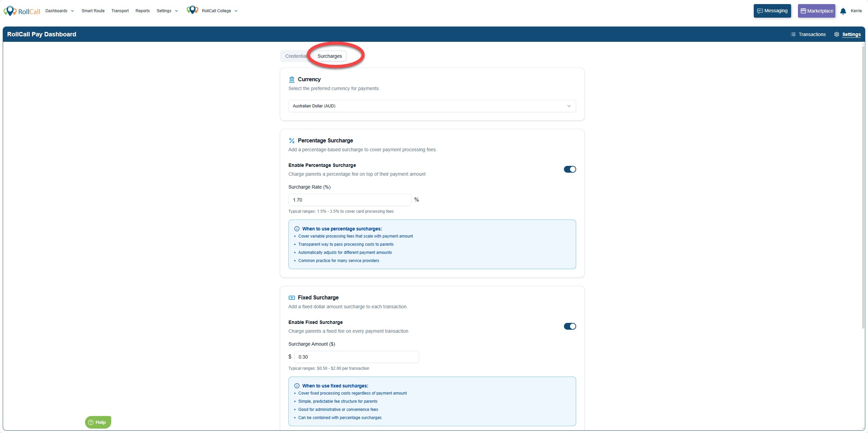The width and height of the screenshot is (868, 433).
Task: Click the RollCall logo icon
Action: click(10, 11)
